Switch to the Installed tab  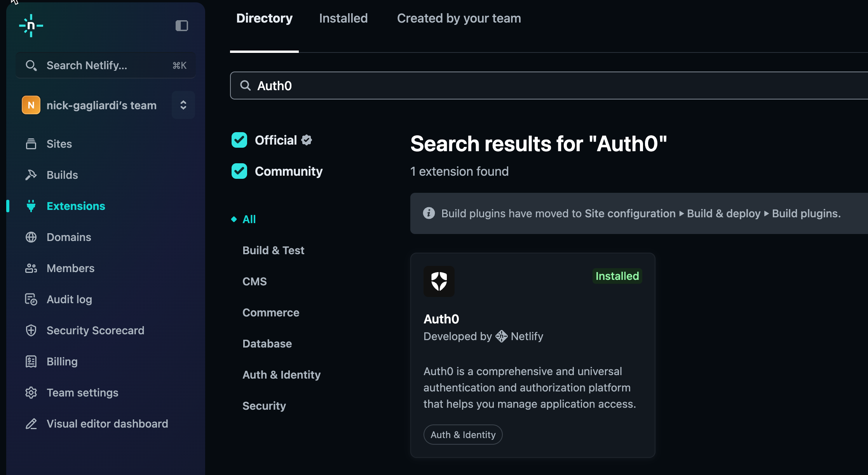(x=343, y=18)
